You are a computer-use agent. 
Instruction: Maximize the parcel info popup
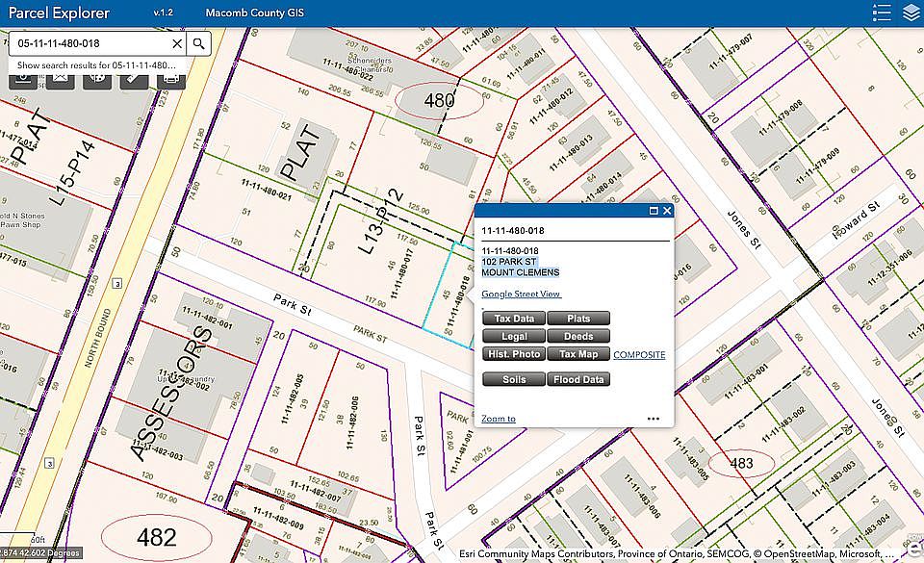654,211
